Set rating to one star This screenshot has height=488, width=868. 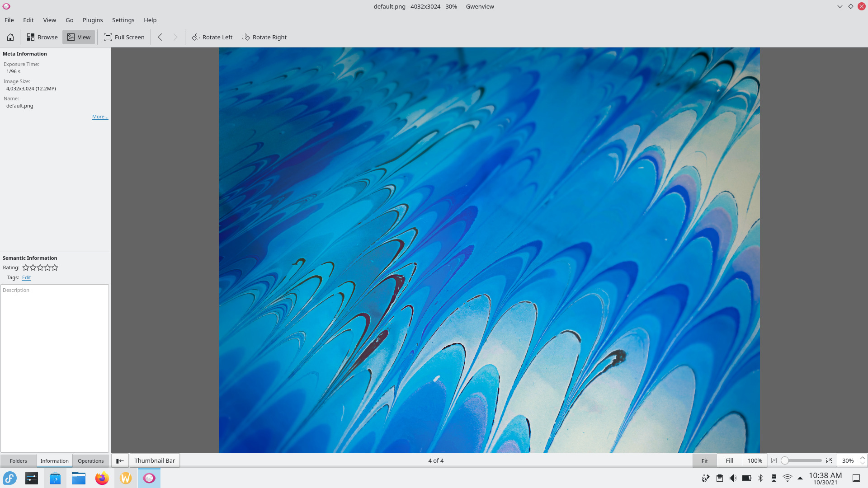[x=26, y=267]
